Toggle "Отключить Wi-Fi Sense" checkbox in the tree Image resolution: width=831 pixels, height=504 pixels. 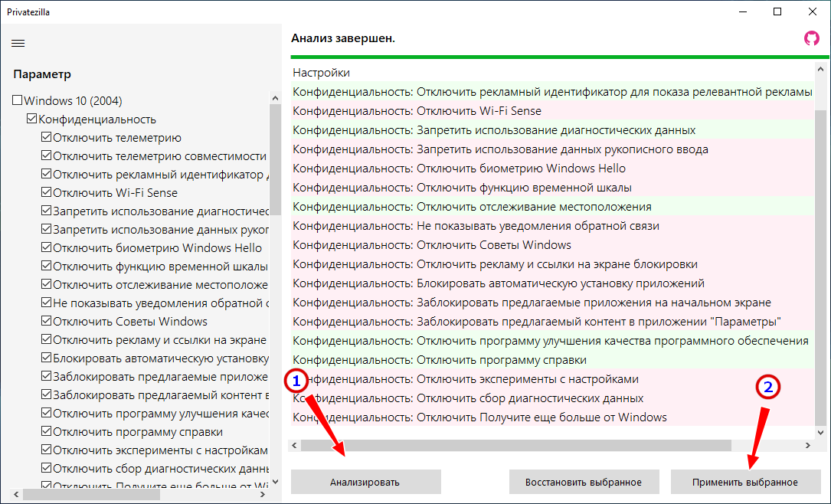pos(46,192)
